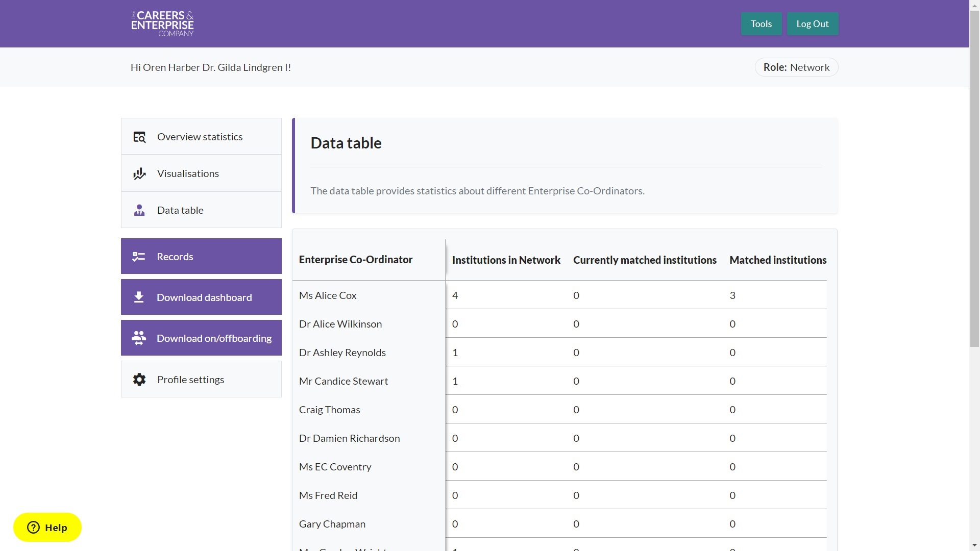Screen dimensions: 980x551
Task: Select the Craig Thomas row name
Action: (330, 410)
